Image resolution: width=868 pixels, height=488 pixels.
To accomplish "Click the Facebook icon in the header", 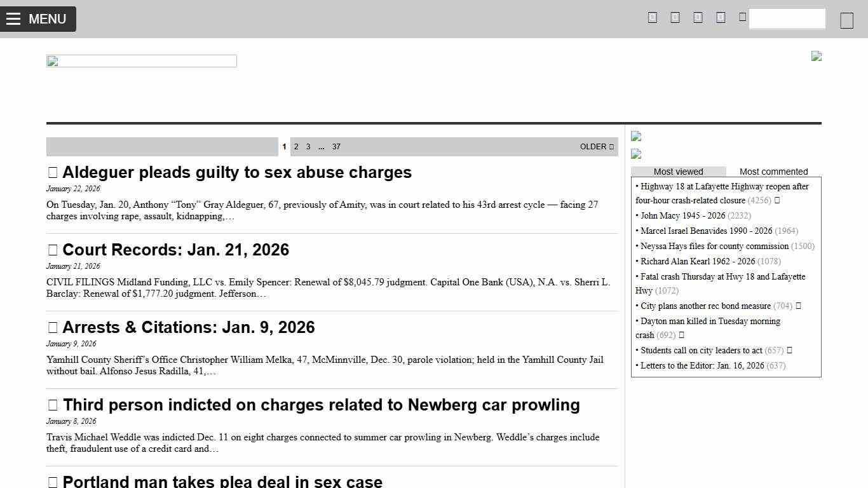I will 652,17.
